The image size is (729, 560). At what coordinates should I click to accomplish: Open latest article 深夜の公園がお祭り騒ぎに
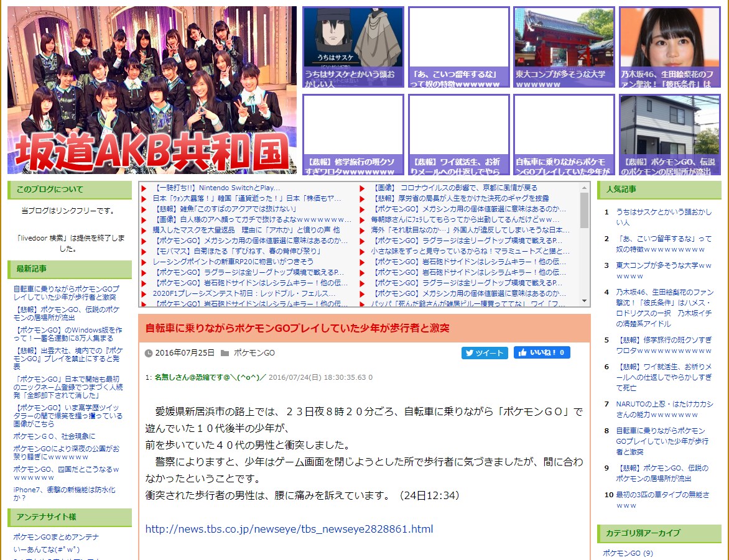click(x=67, y=452)
